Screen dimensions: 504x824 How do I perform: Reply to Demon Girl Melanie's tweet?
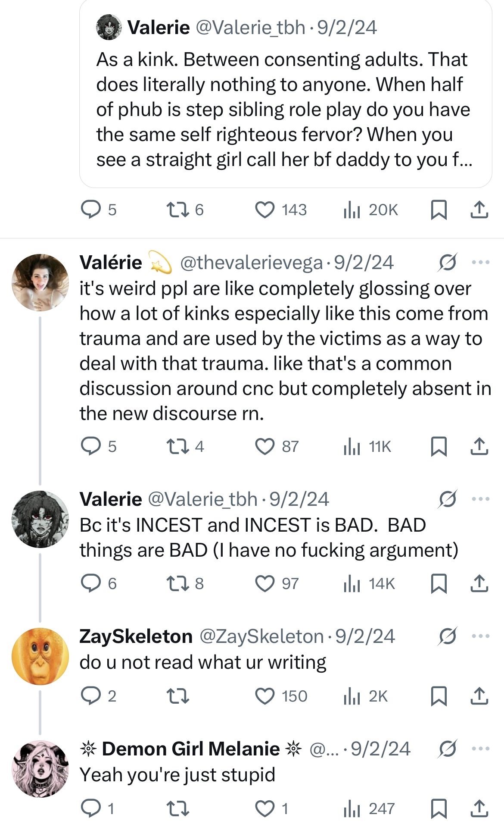pos(91,808)
